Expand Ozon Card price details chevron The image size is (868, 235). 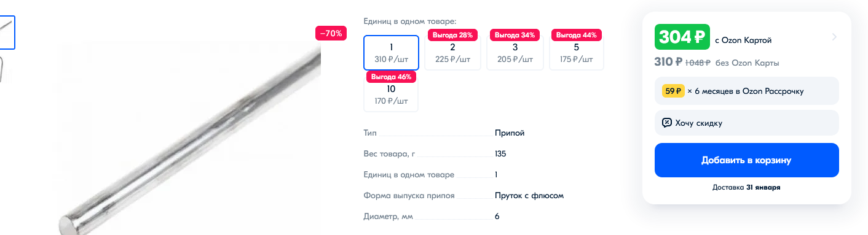(x=834, y=37)
